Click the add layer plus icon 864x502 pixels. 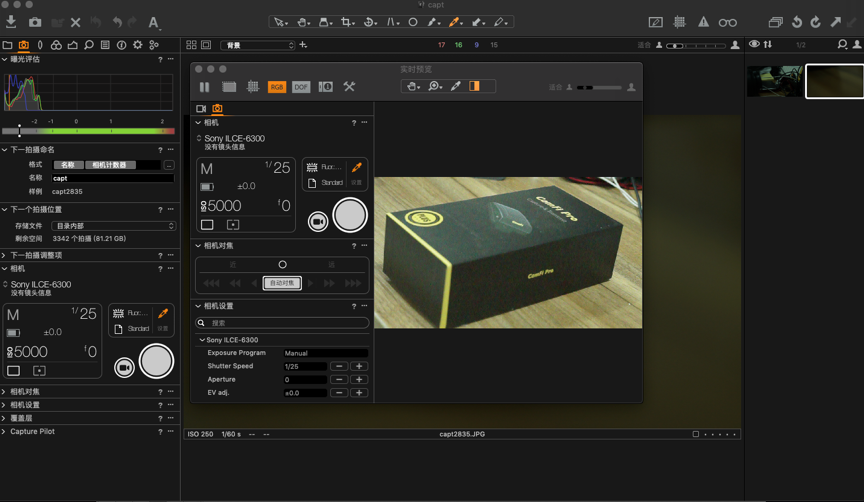point(303,45)
